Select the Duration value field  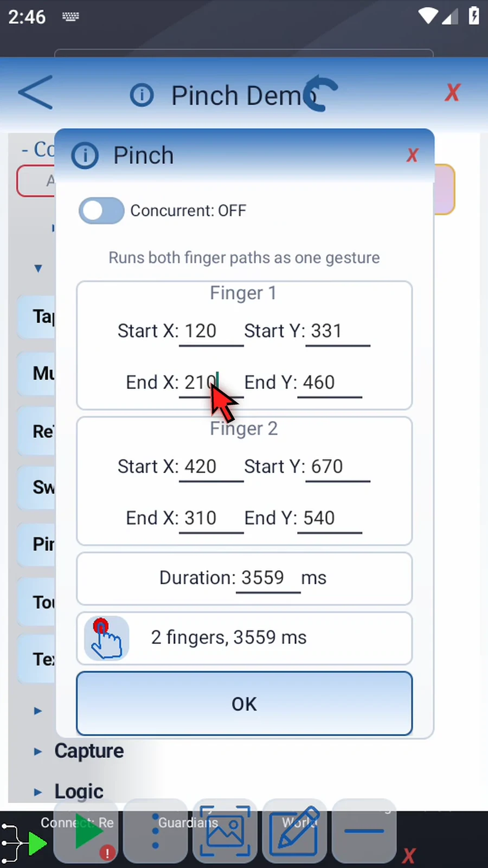tap(268, 579)
